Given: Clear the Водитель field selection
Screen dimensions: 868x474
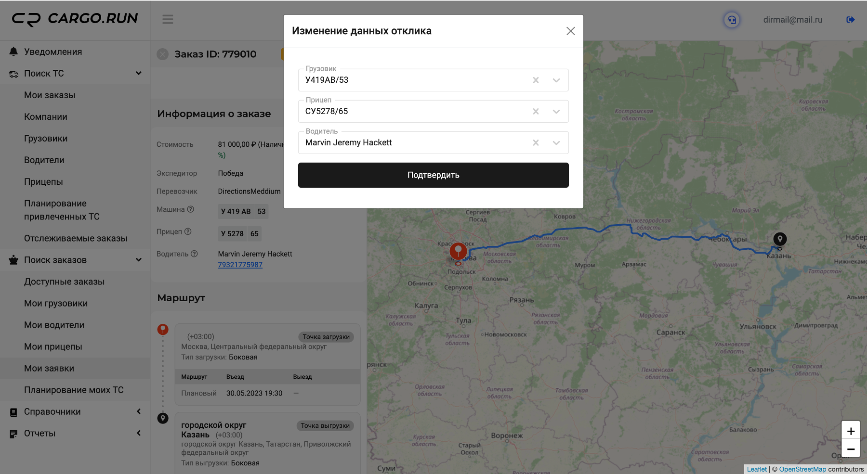Looking at the screenshot, I should pyautogui.click(x=536, y=143).
